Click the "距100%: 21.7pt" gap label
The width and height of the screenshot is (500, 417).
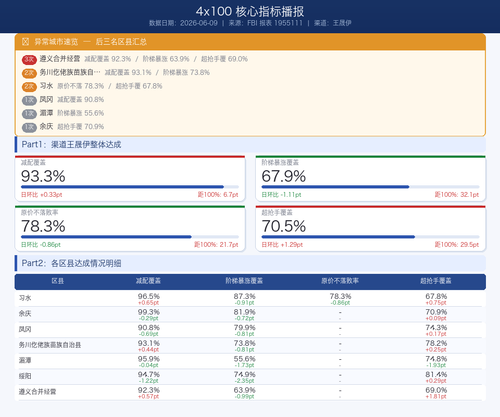click(x=216, y=245)
